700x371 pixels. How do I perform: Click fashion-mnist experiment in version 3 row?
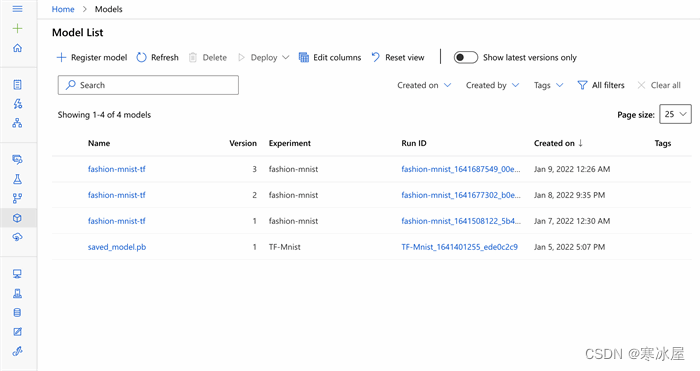(x=293, y=169)
